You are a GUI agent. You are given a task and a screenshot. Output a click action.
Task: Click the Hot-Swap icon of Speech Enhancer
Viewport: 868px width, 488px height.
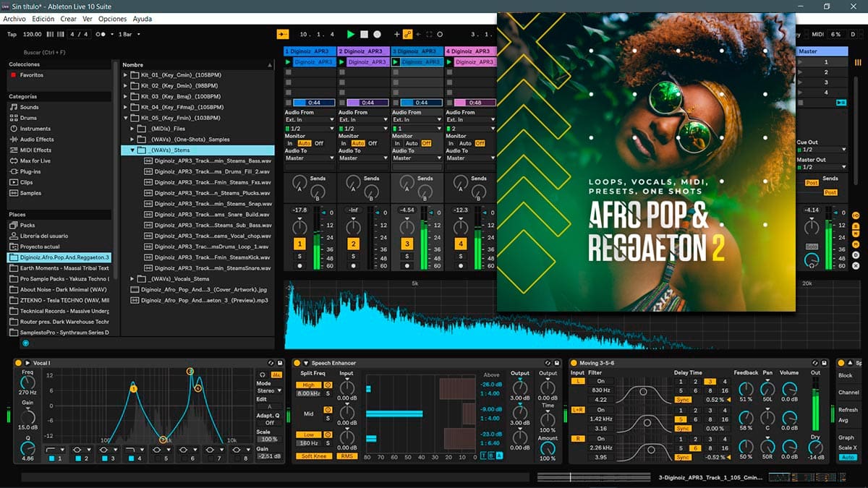[548, 363]
